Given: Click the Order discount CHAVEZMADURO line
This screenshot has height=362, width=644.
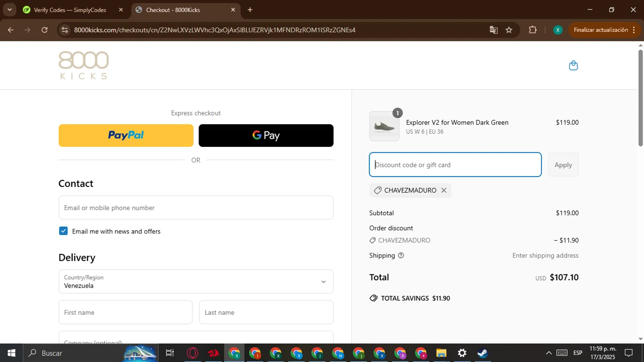Looking at the screenshot, I should tap(474, 240).
